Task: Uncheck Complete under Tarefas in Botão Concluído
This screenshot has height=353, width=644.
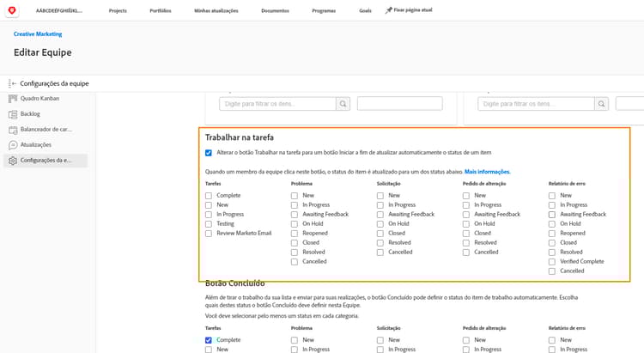Action: 209,340
